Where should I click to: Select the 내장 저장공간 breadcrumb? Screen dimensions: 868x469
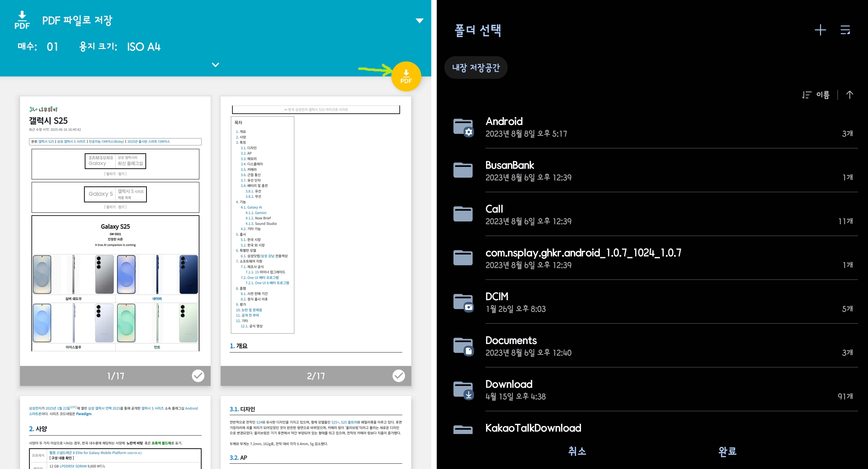[x=476, y=68]
